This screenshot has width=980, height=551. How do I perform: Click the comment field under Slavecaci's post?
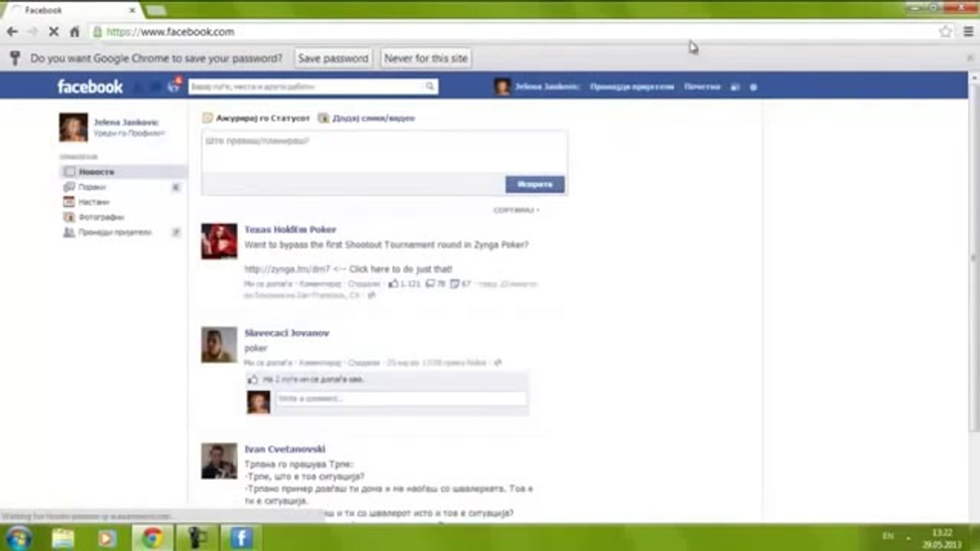(401, 399)
